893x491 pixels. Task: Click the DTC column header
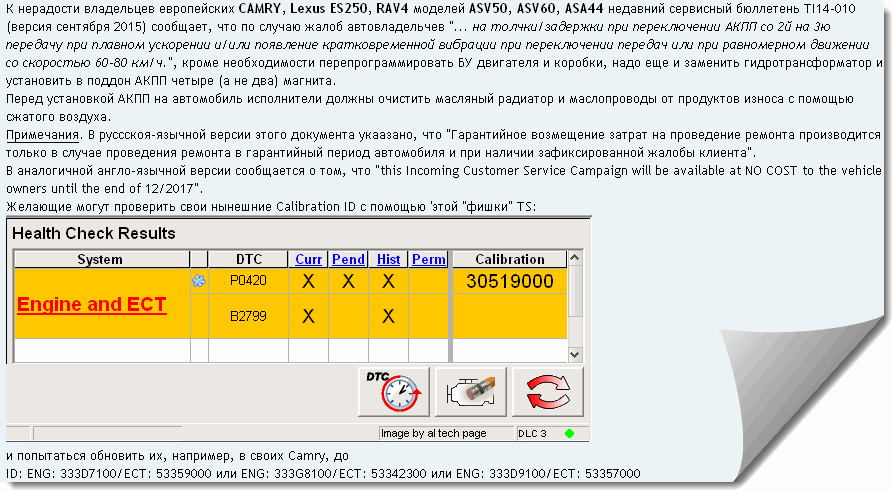click(x=248, y=259)
